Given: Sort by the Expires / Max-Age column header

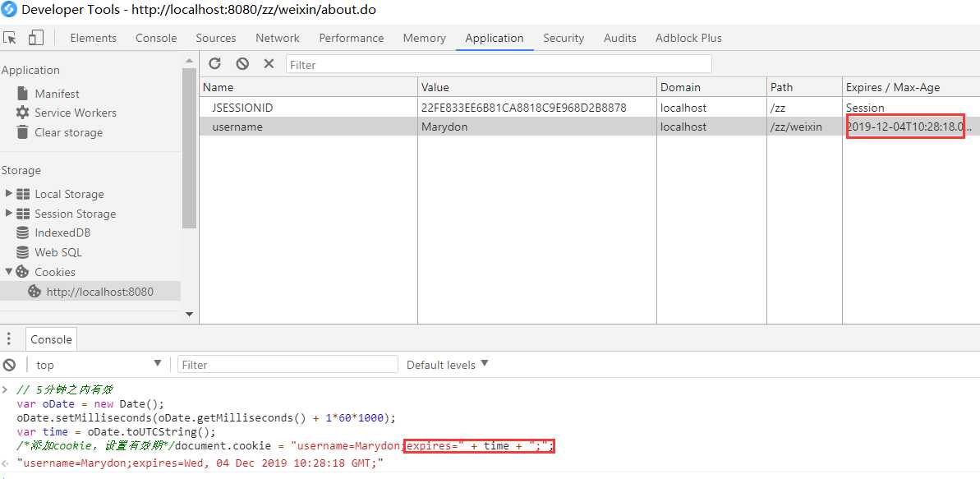Looking at the screenshot, I should [911, 88].
